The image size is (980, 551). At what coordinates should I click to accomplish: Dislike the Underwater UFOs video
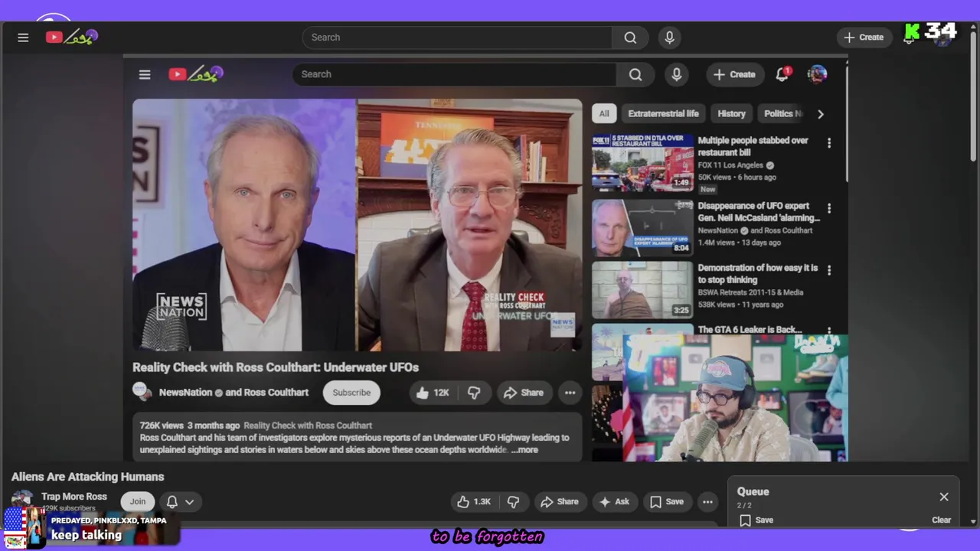click(x=474, y=393)
